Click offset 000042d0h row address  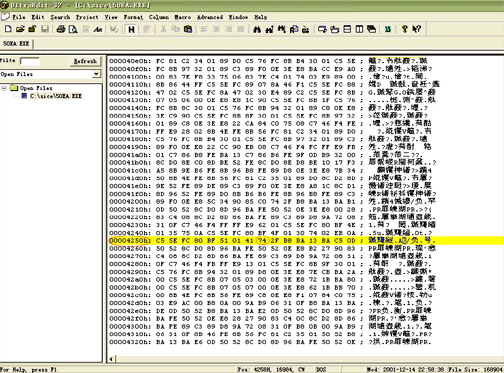130,303
